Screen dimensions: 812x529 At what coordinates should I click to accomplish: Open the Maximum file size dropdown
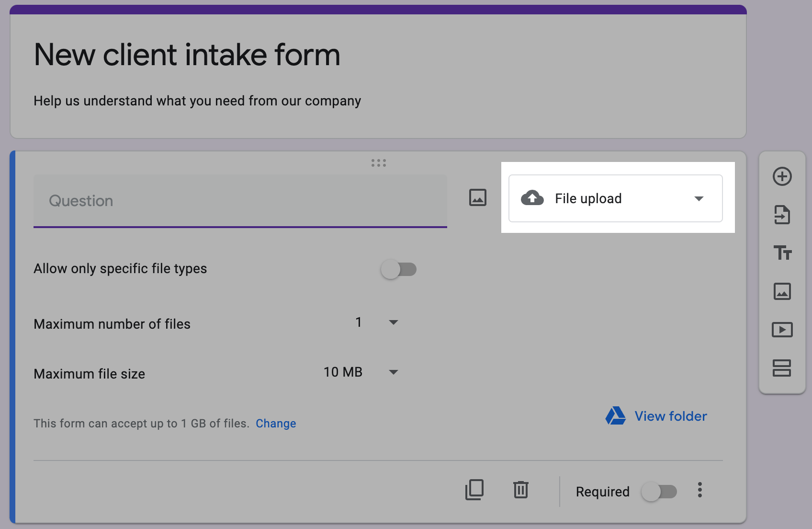361,372
